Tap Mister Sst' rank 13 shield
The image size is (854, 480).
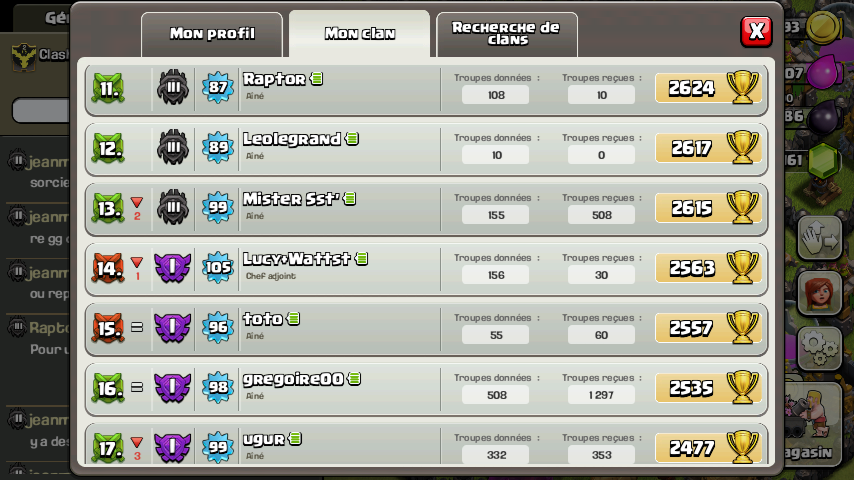click(108, 208)
